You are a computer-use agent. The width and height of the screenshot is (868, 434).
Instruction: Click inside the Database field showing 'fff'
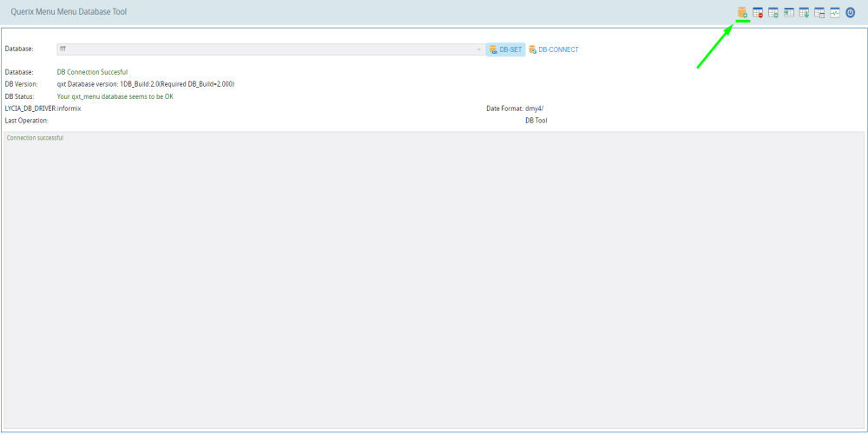(260, 49)
